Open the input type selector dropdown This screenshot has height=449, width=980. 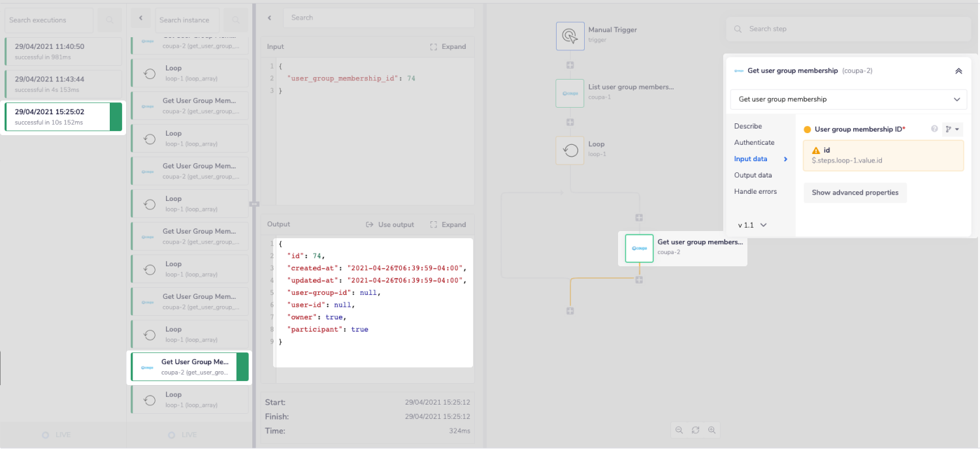(x=953, y=129)
